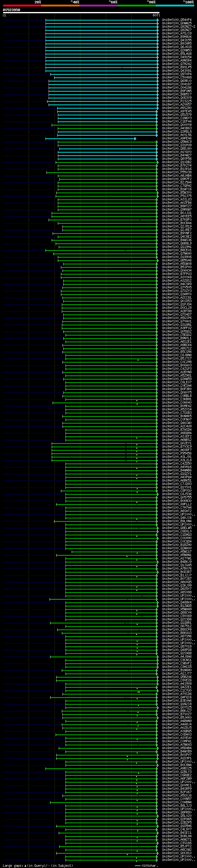Select label UniRef100_Q3BZP5

point(177,822)
